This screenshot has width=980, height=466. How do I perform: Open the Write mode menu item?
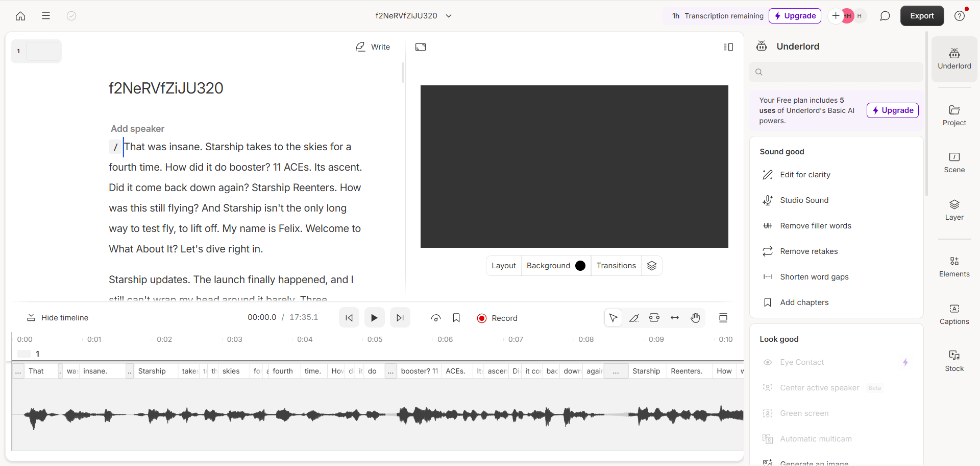pyautogui.click(x=373, y=46)
